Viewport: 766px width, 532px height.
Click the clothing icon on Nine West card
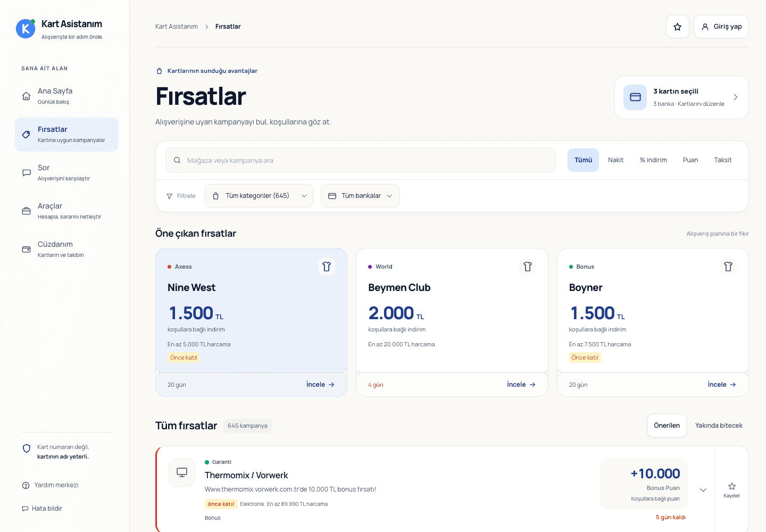click(x=327, y=267)
